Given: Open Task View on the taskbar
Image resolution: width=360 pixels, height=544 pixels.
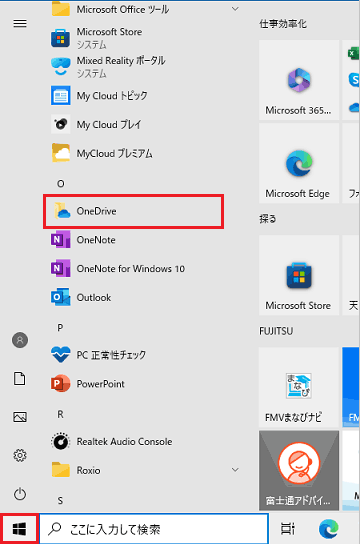Looking at the screenshot, I should (288, 529).
